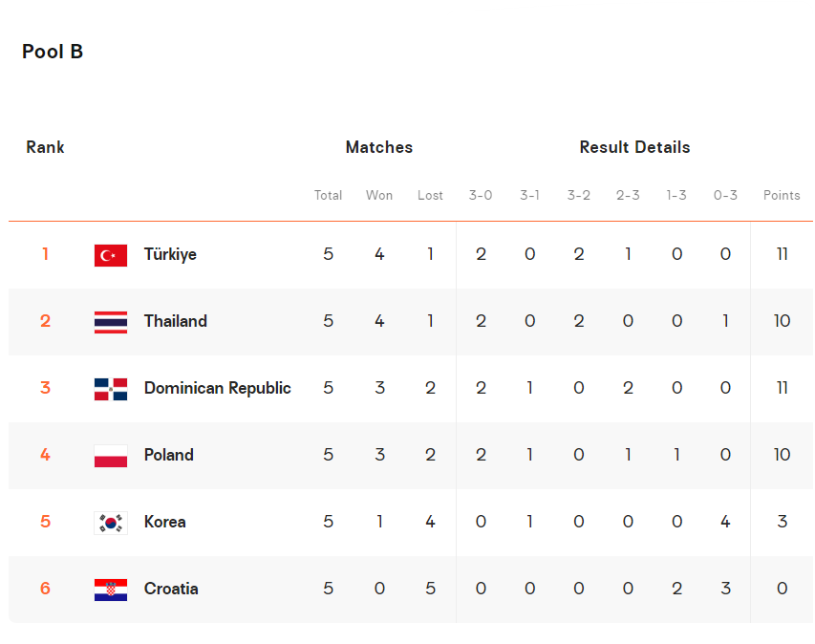
Task: Select the Lost column header
Action: pos(430,196)
